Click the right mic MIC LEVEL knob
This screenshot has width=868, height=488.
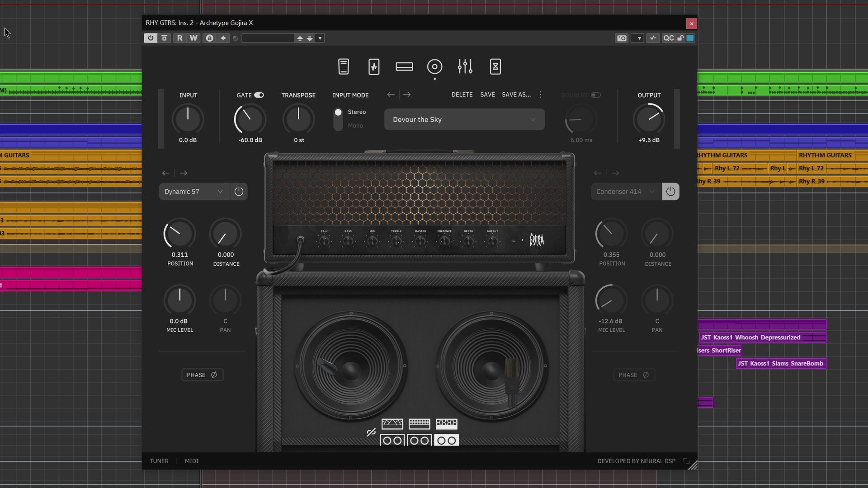611,300
